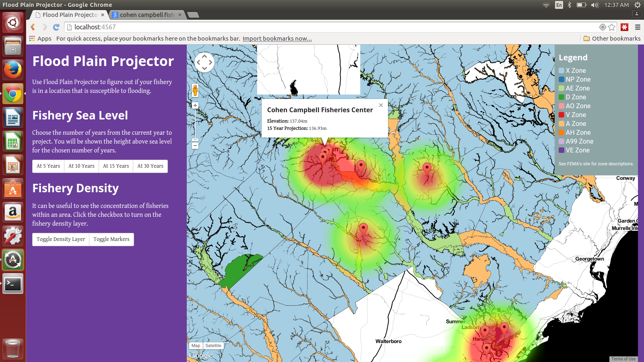Close the Cohen Campbell Fisheries Center popup
The image size is (644, 362).
point(381,105)
